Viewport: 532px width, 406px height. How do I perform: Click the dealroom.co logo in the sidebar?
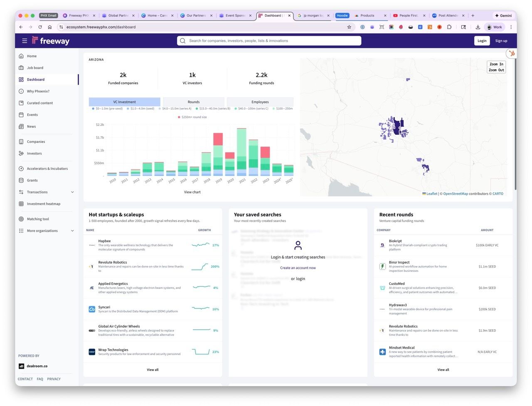click(x=33, y=366)
